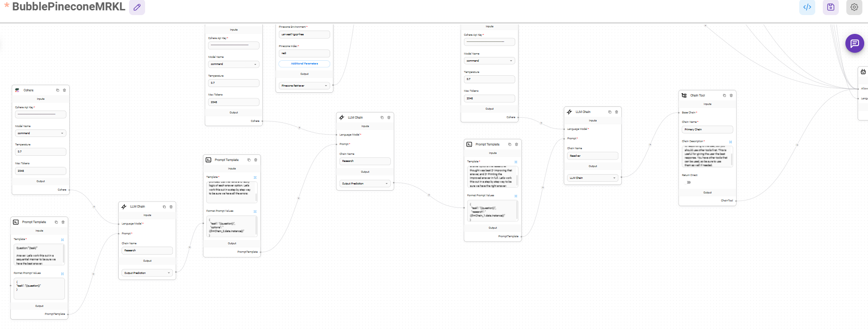The width and height of the screenshot is (868, 329).
Task: Open Output Prediction dropdown in bottom LLM Chain
Action: [147, 273]
